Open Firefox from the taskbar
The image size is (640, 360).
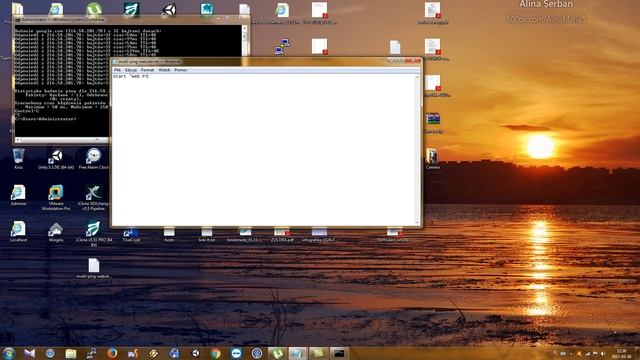pos(112,353)
